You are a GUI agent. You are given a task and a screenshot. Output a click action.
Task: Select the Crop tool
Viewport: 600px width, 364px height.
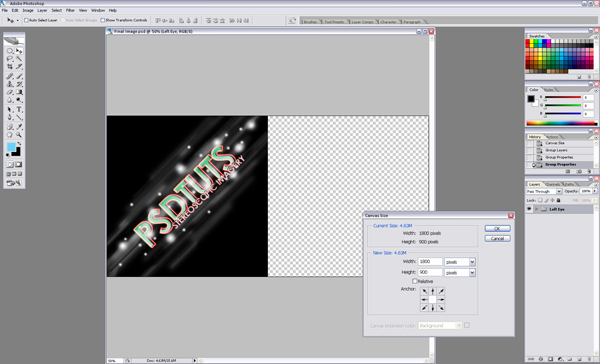[x=10, y=67]
